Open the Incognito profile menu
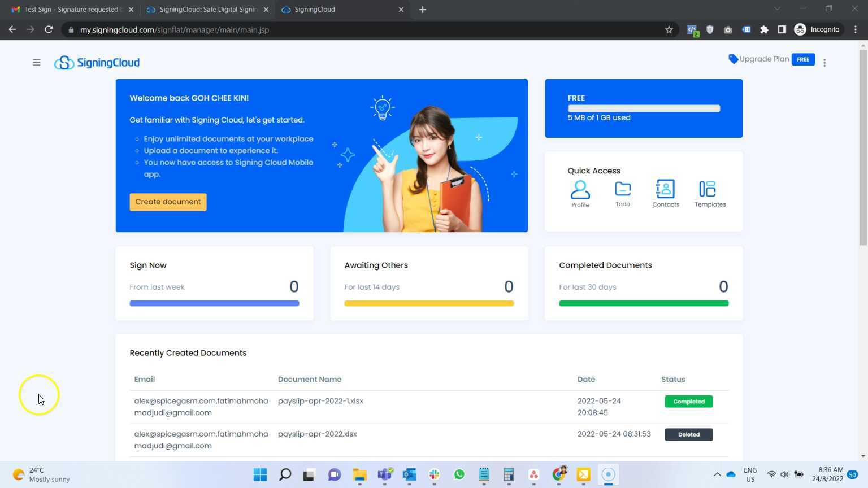This screenshot has height=488, width=868. pyautogui.click(x=817, y=29)
